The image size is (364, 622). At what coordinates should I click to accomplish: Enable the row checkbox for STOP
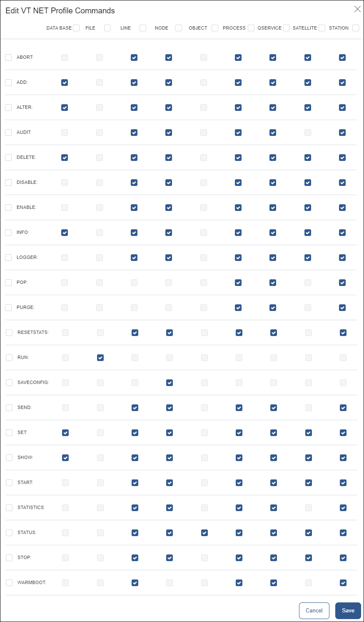click(8, 557)
